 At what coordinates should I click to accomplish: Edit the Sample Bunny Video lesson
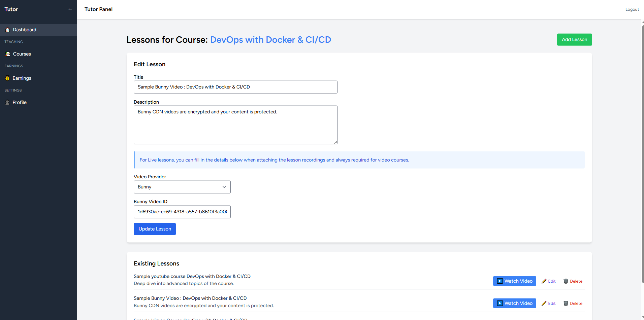tap(549, 304)
